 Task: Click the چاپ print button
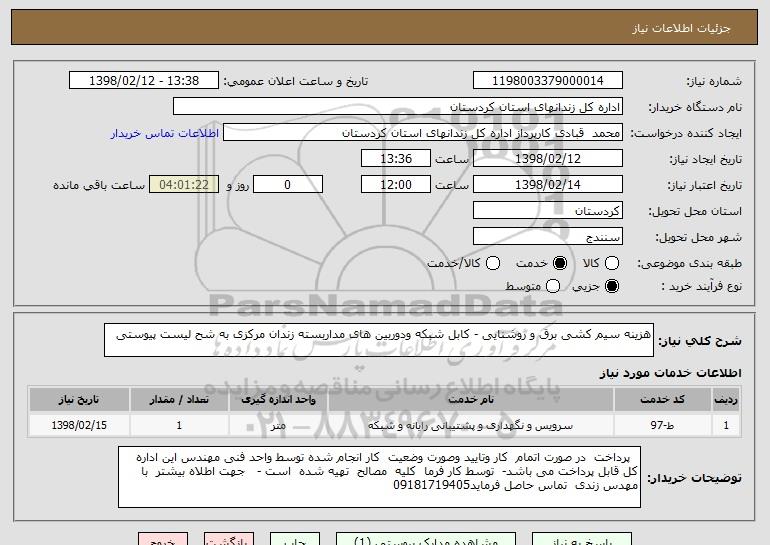pos(295,539)
